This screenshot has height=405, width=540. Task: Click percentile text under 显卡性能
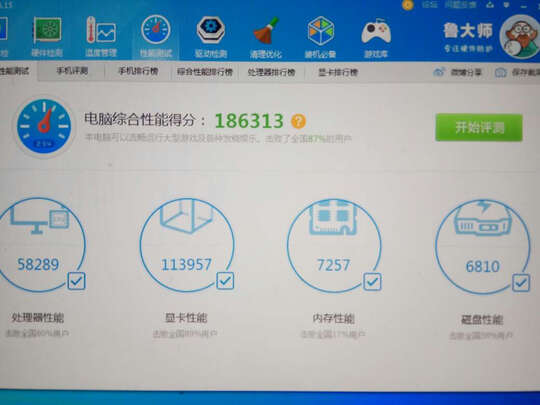tap(185, 333)
